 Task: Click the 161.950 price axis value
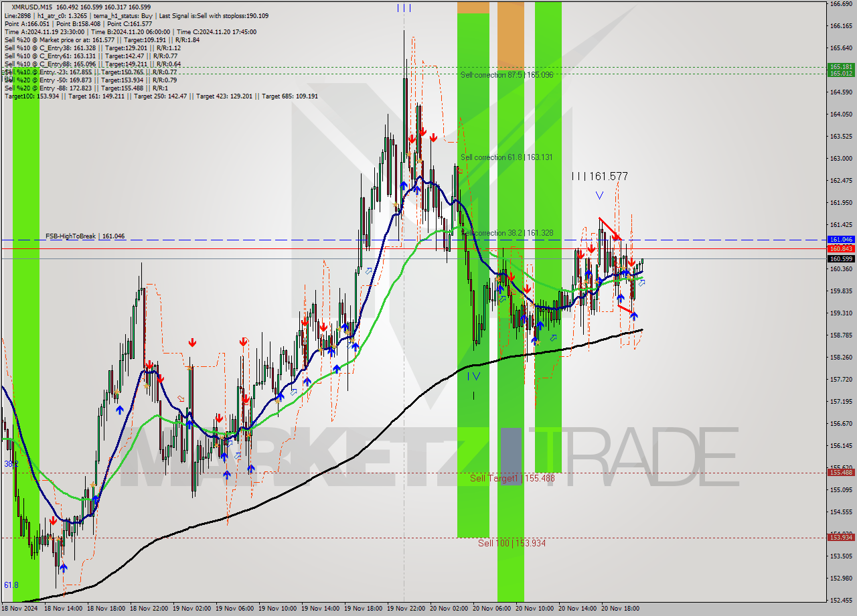point(841,203)
